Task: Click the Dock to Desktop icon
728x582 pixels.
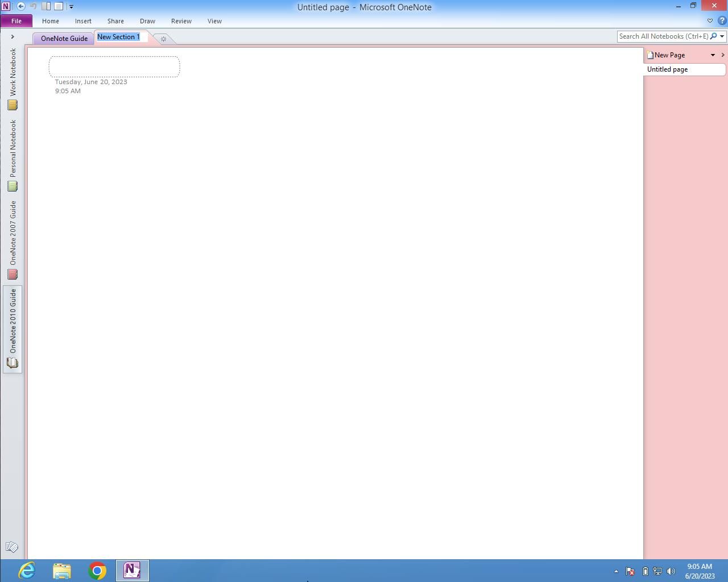Action: point(46,6)
